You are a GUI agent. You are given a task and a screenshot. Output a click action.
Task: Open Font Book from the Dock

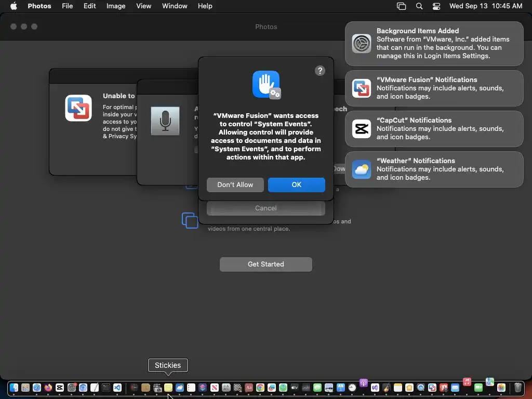[x=226, y=388]
